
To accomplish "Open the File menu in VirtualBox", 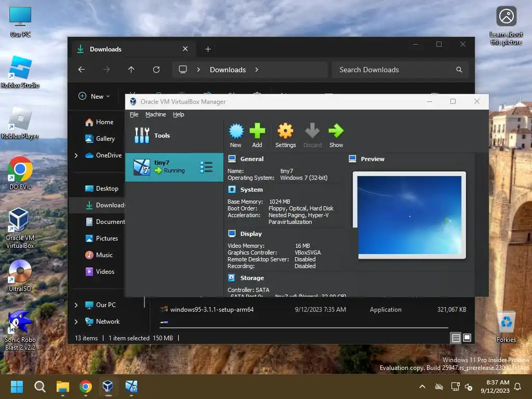I will pyautogui.click(x=134, y=114).
